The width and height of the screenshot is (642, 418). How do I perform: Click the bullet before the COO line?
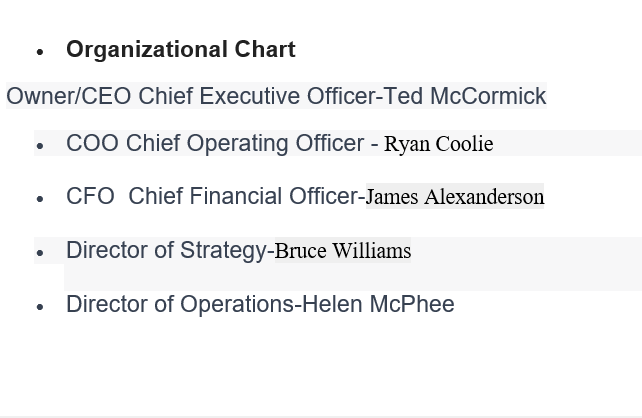(x=40, y=146)
